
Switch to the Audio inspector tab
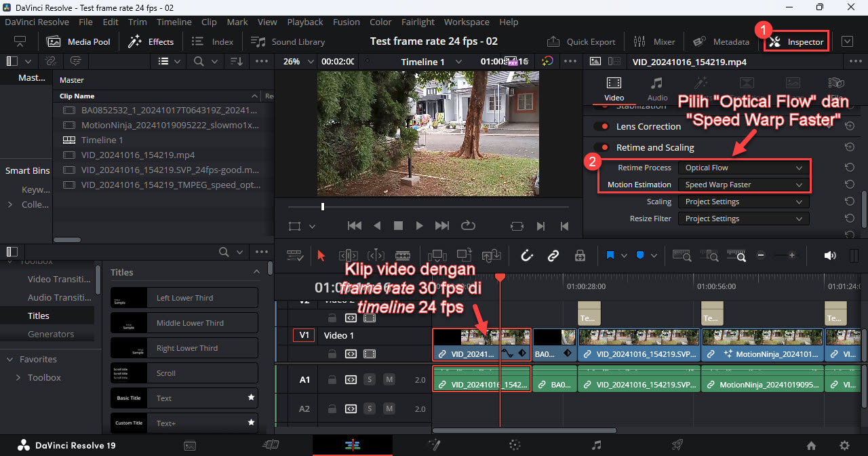click(656, 88)
